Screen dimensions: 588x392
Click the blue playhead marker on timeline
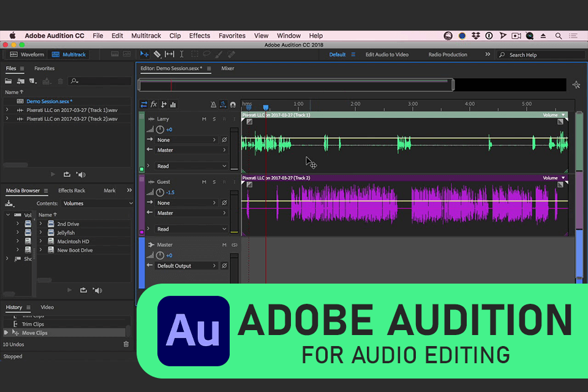coord(265,108)
